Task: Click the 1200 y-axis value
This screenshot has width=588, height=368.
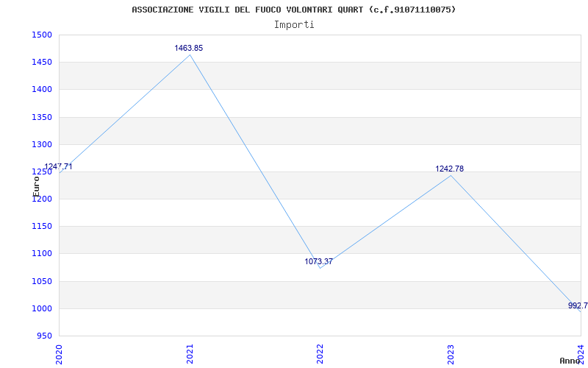Action: [x=41, y=199]
